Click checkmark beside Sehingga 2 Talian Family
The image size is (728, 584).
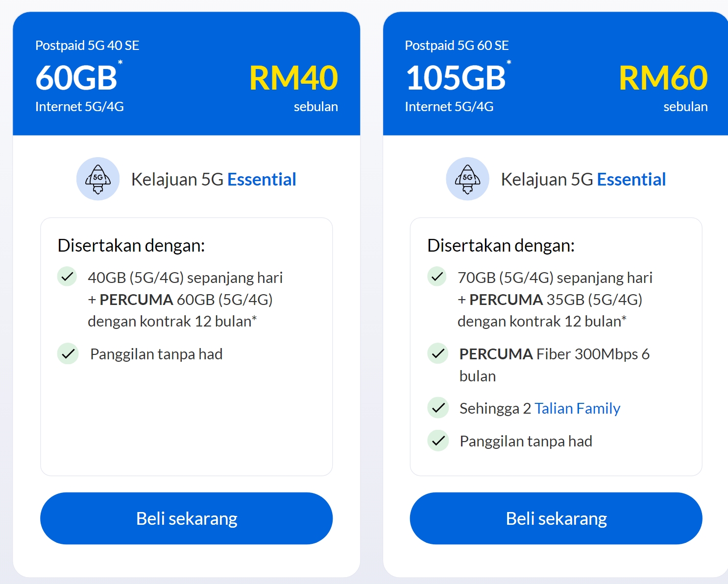(438, 408)
